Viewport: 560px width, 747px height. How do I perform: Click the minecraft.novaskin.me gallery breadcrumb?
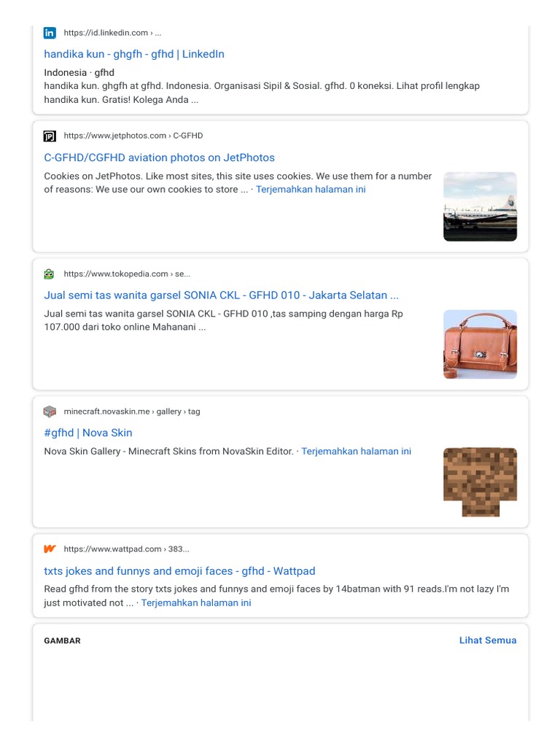[x=131, y=411]
